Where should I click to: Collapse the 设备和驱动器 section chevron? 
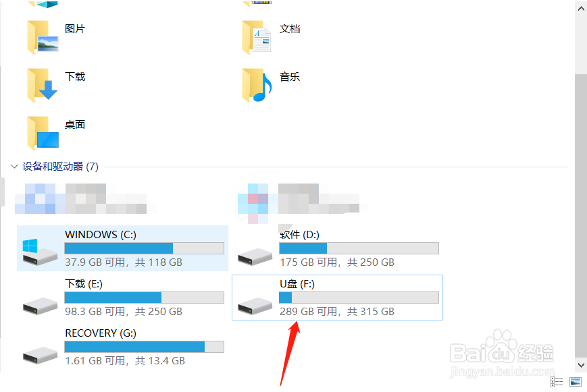14,167
